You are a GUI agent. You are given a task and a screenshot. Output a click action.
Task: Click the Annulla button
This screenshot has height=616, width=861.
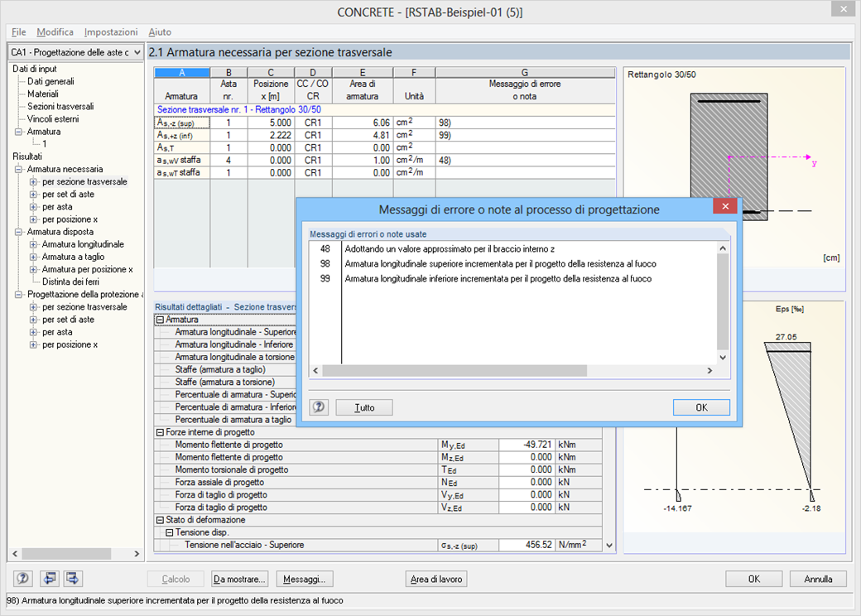818,580
